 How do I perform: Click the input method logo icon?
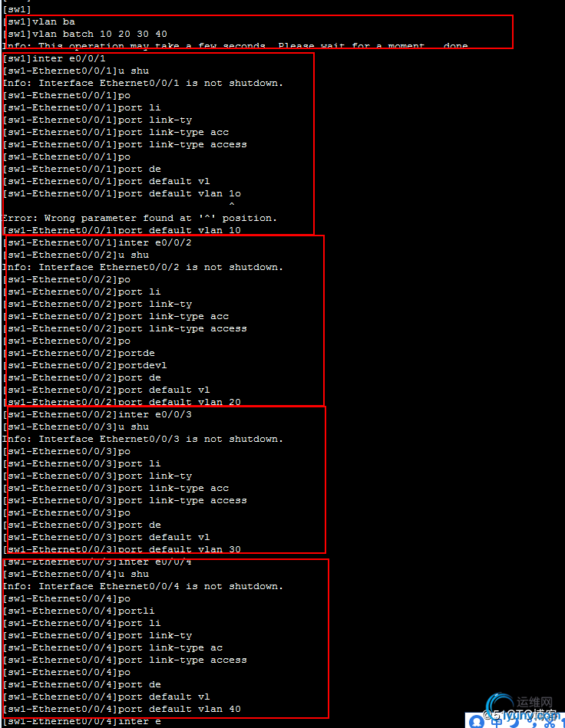(x=477, y=722)
